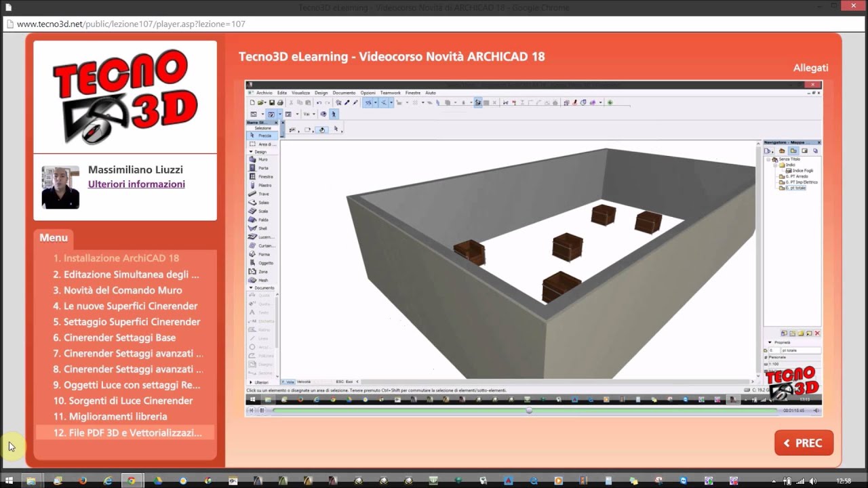Collapse the Senza Titolo tree node
This screenshot has width=868, height=488.
[x=769, y=159]
